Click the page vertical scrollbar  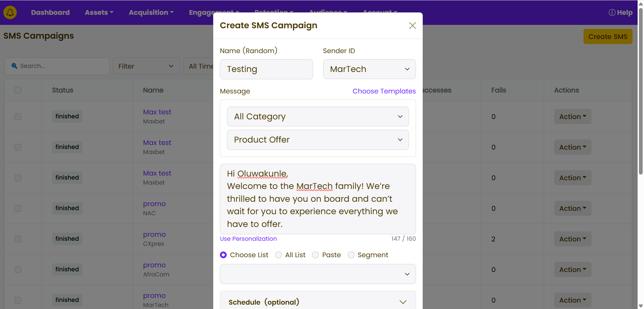point(641,91)
